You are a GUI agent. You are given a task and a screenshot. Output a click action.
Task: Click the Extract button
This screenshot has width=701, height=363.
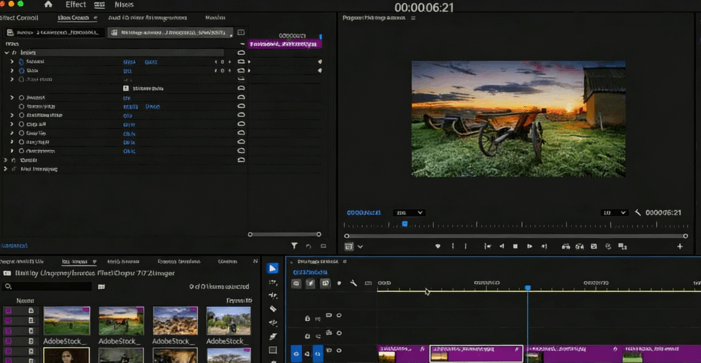pos(580,246)
